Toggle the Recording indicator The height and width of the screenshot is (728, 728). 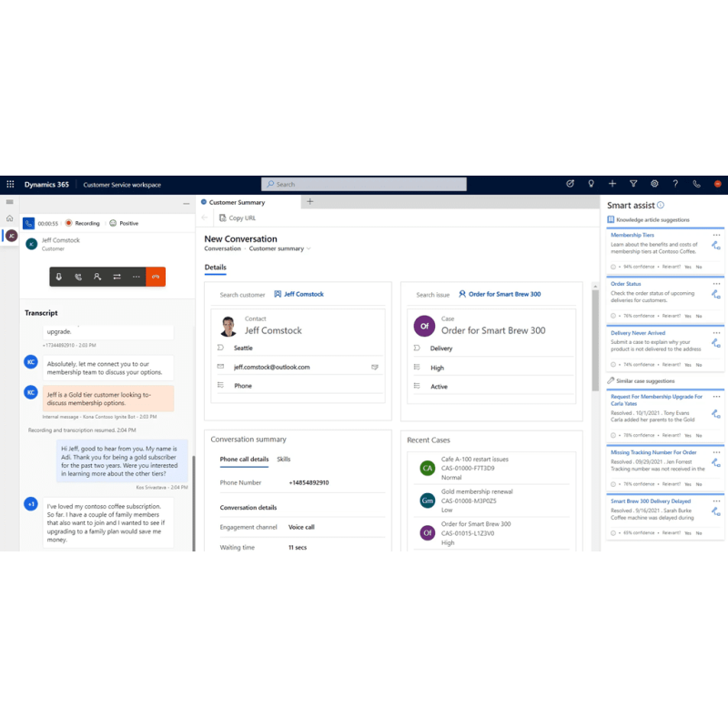[x=83, y=223]
